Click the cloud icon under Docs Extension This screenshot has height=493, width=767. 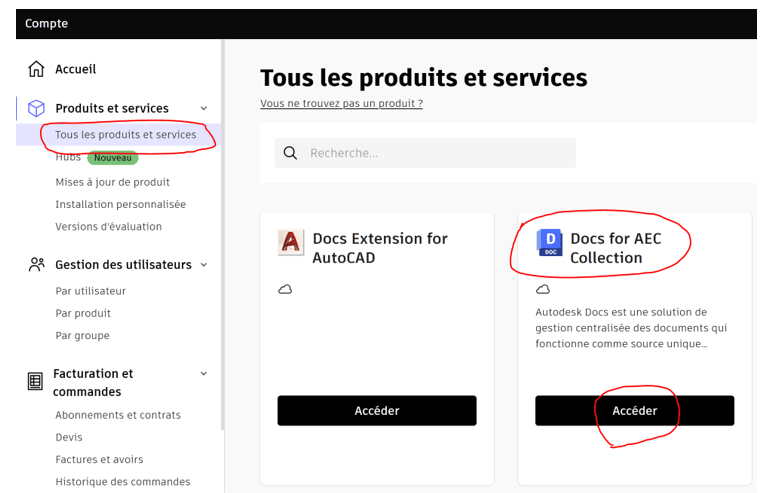pyautogui.click(x=285, y=289)
